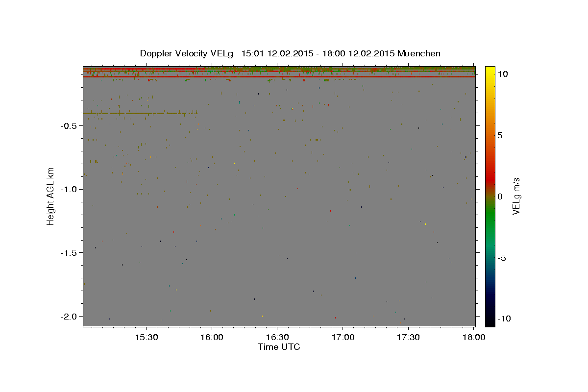Viewport: 588px width, 392px height.
Task: Click the -0.5 height tick label
Action: click(x=68, y=125)
